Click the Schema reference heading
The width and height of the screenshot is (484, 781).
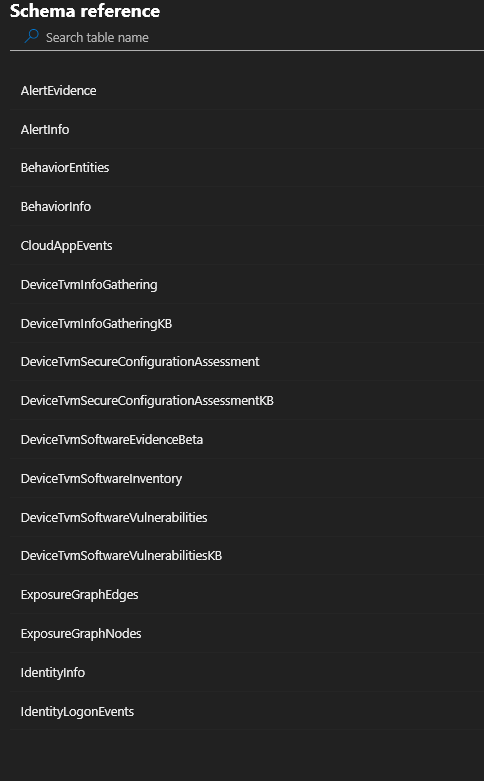tap(85, 10)
